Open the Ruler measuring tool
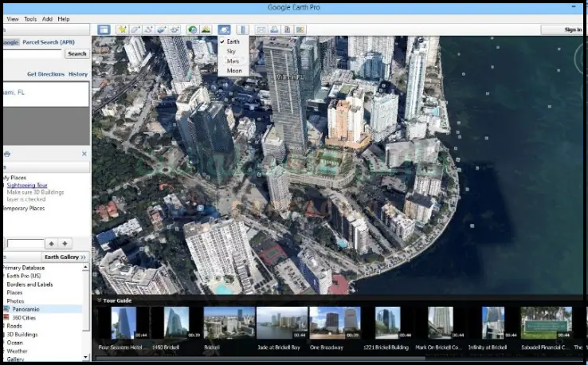This screenshot has width=588, height=365. (243, 29)
